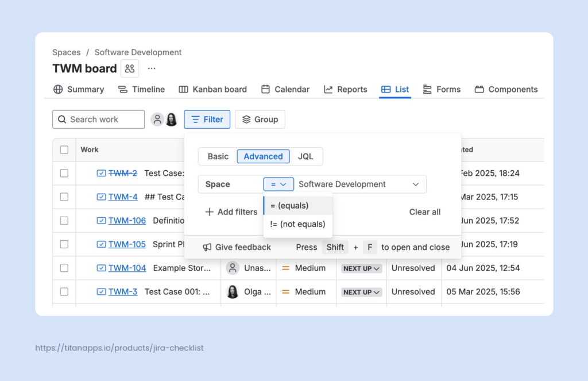Image resolution: width=588 pixels, height=381 pixels.
Task: Open the Components view icon
Action: [479, 89]
